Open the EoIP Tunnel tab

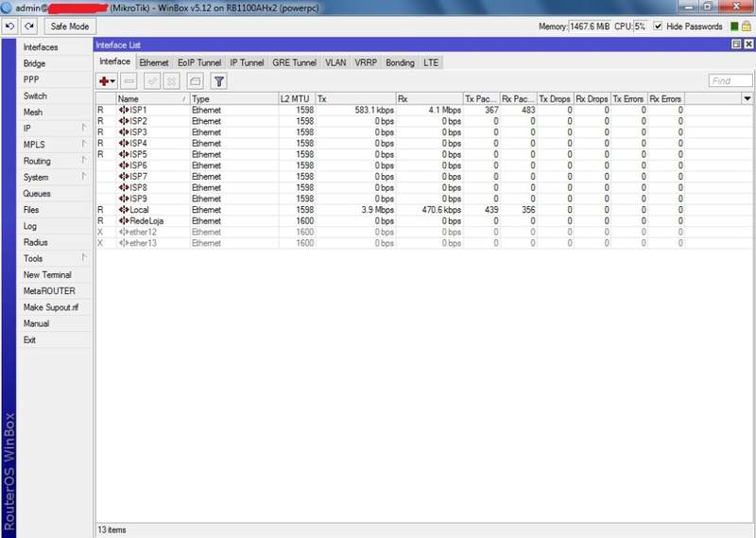click(199, 62)
